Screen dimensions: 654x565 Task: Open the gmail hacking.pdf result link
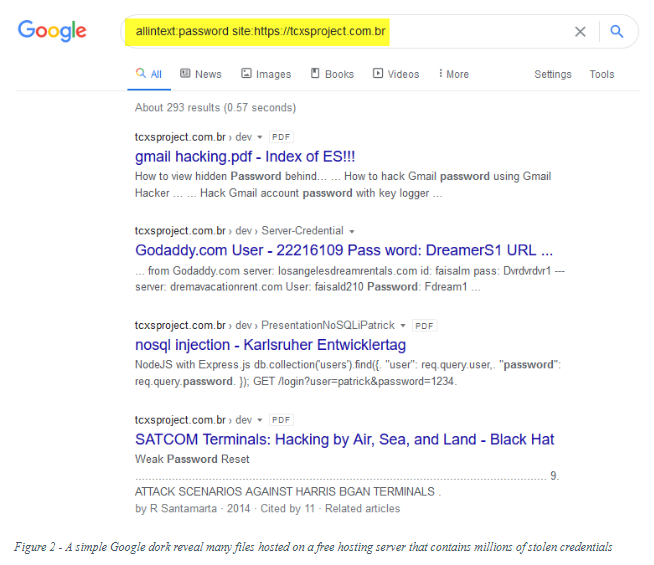pos(245,157)
